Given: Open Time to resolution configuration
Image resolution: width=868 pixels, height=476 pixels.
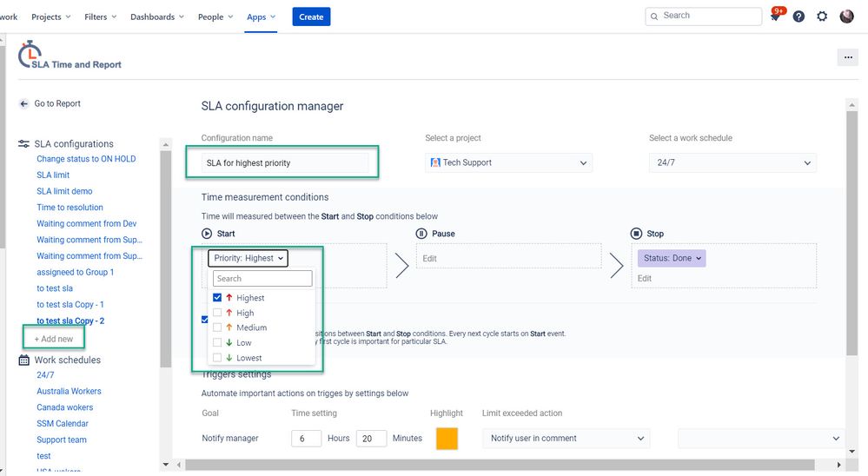Looking at the screenshot, I should 70,207.
